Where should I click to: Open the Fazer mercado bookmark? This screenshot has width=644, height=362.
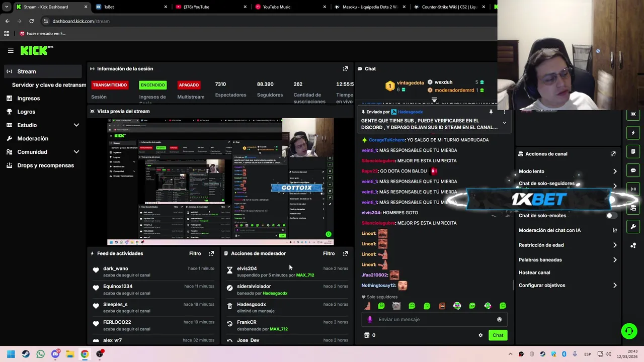[43, 34]
